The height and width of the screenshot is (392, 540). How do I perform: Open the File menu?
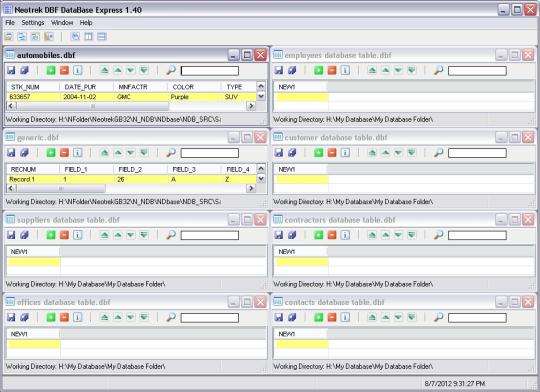(x=10, y=23)
